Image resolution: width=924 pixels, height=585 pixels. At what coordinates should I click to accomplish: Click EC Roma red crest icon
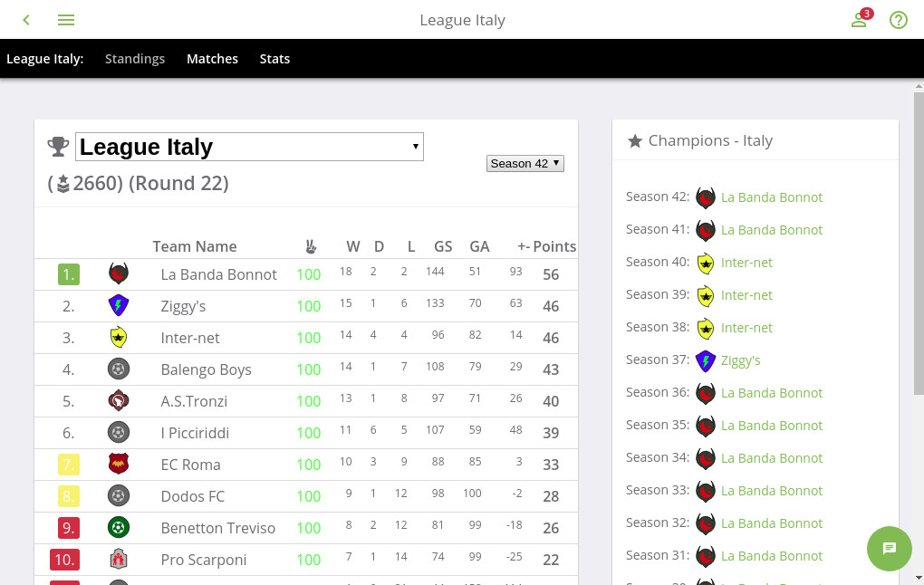(x=119, y=465)
